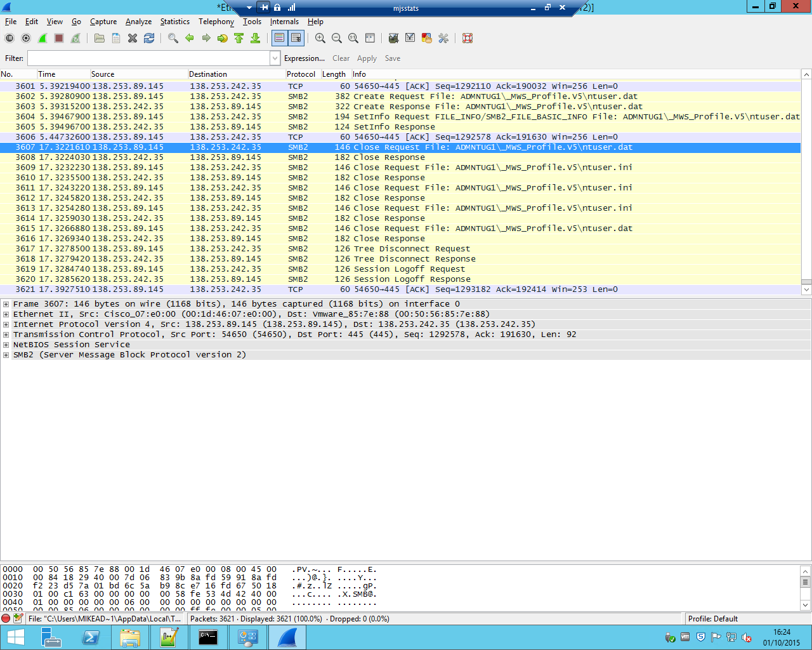Viewport: 812px width, 650px height.
Task: Expand the Frame 3607 detail row
Action: click(6, 304)
